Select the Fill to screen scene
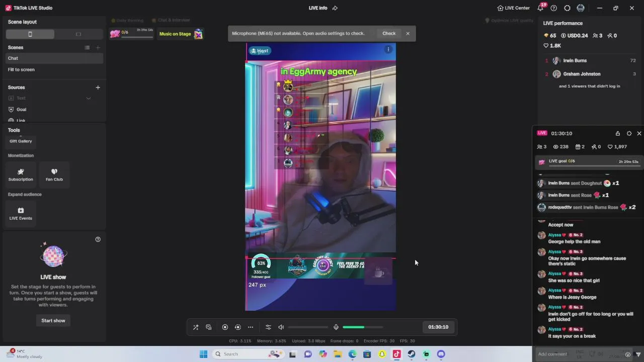The width and height of the screenshot is (644, 362). coord(54,69)
